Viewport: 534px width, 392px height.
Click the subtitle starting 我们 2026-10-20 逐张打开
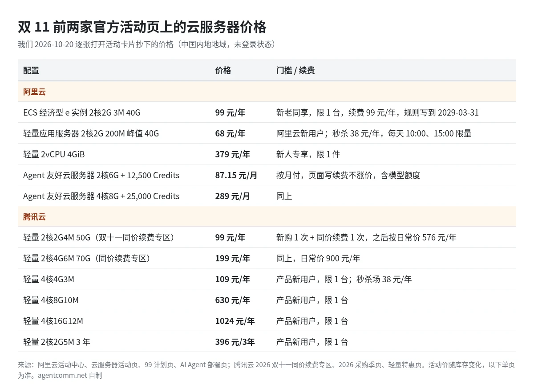point(148,44)
